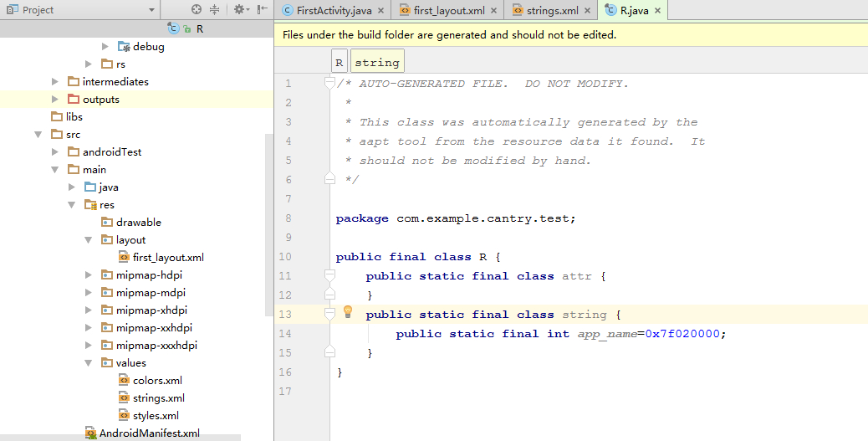
Task: Collapse the src folder
Action: tap(38, 135)
